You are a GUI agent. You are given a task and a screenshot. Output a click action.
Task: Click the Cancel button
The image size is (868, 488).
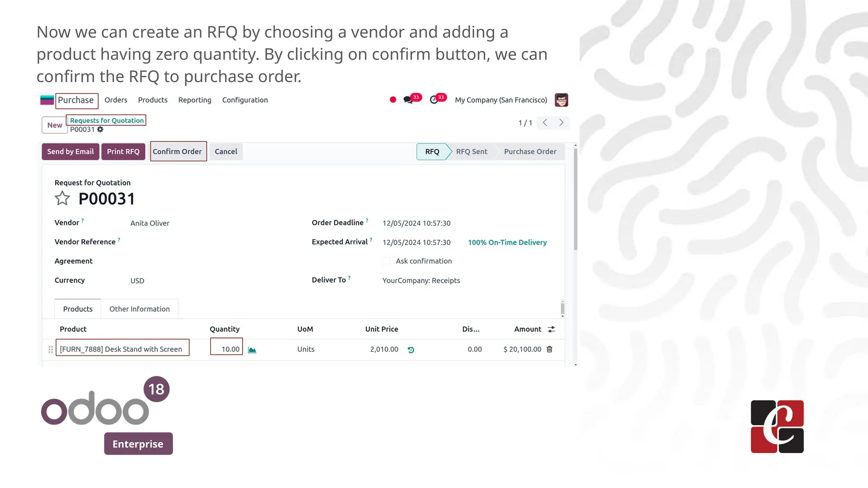[226, 151]
